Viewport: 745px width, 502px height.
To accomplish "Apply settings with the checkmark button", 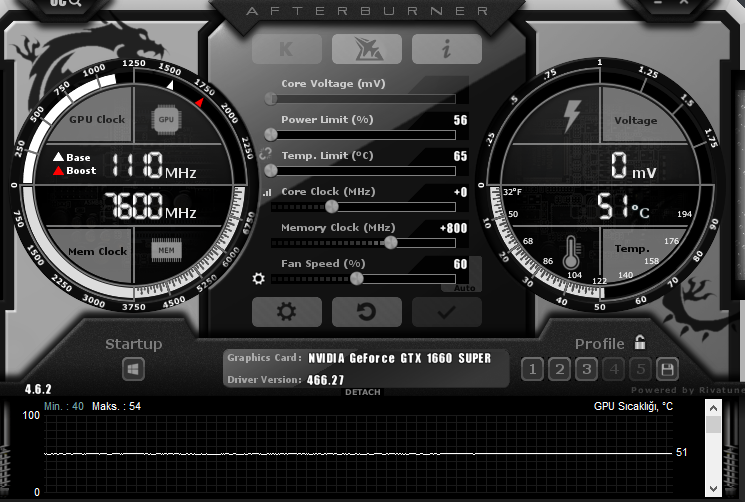I will [447, 312].
